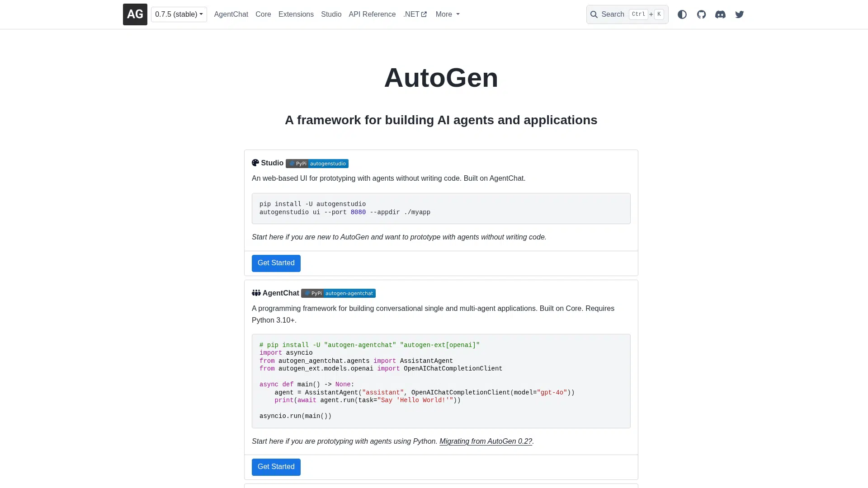The width and height of the screenshot is (868, 488).
Task: Open the external .NET link
Action: pyautogui.click(x=415, y=14)
